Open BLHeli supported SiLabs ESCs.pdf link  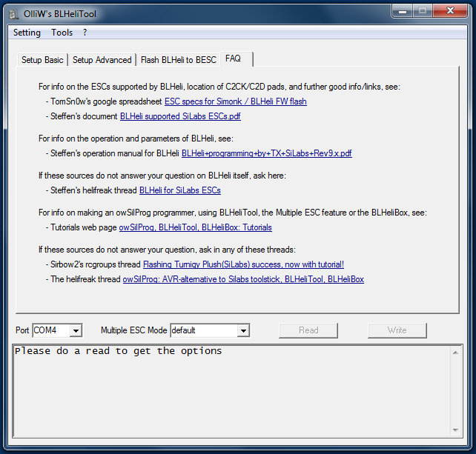point(180,116)
